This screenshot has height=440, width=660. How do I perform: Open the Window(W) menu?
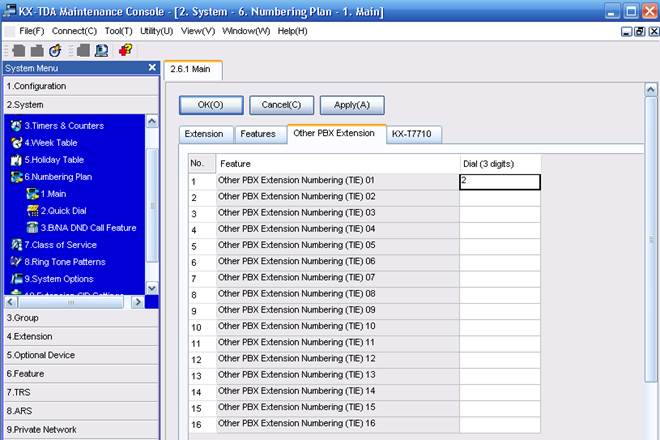click(x=246, y=31)
